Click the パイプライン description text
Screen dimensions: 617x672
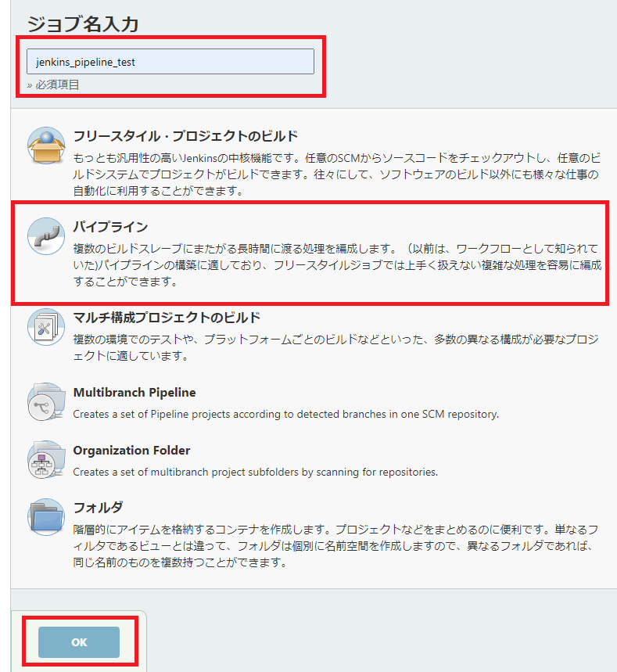click(337, 265)
